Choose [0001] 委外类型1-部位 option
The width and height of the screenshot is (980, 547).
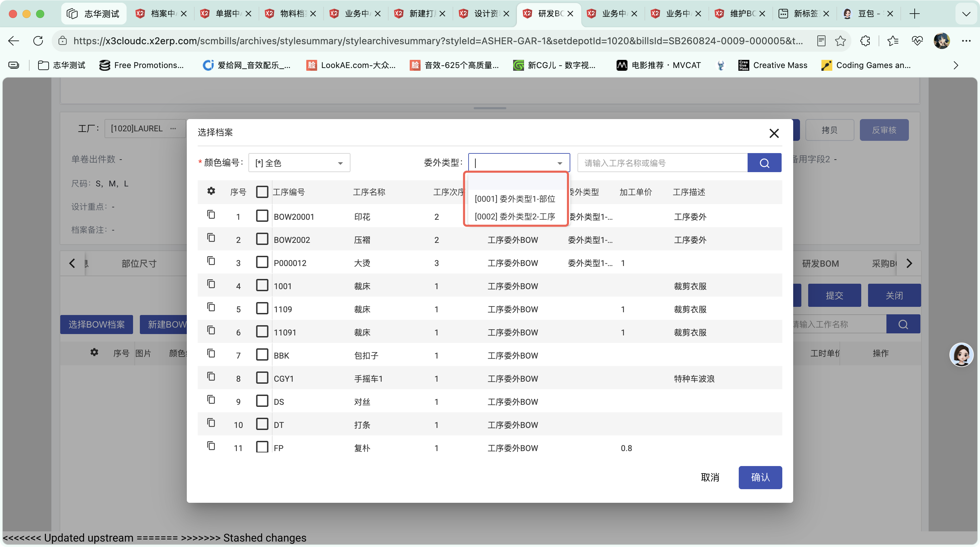click(x=515, y=199)
